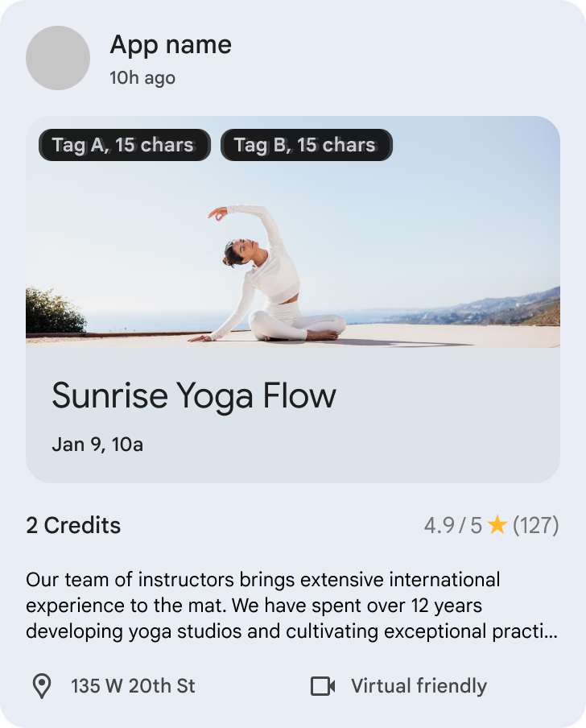The image size is (586, 728).
Task: Click the video camera icon
Action: tap(322, 686)
